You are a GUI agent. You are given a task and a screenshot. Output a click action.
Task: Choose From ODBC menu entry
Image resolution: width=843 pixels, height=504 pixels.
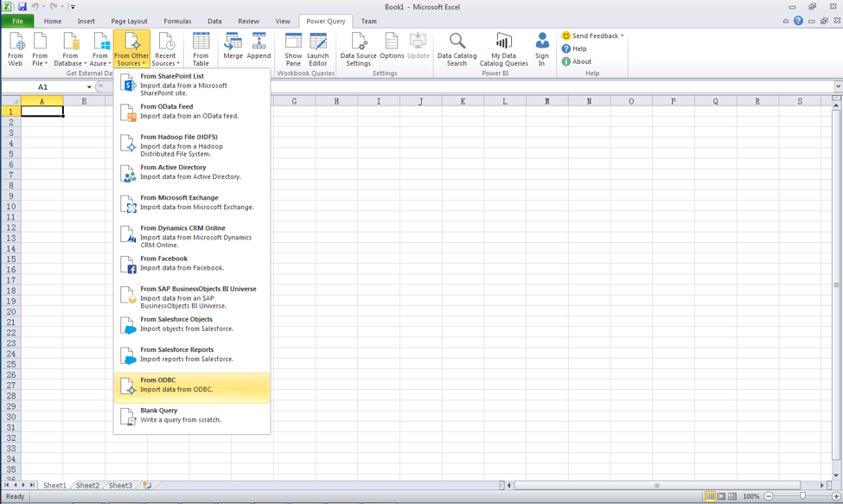coord(192,386)
